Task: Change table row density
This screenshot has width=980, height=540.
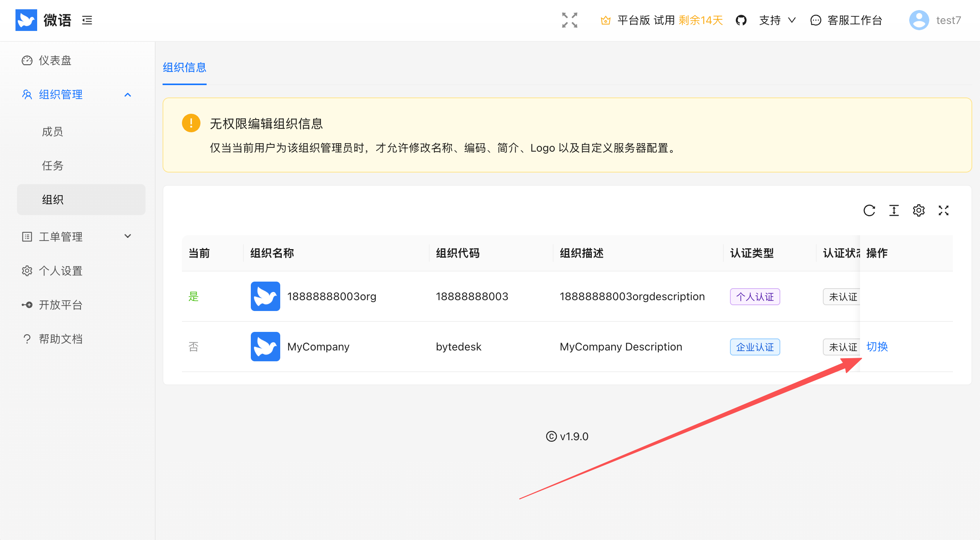Action: [x=894, y=210]
